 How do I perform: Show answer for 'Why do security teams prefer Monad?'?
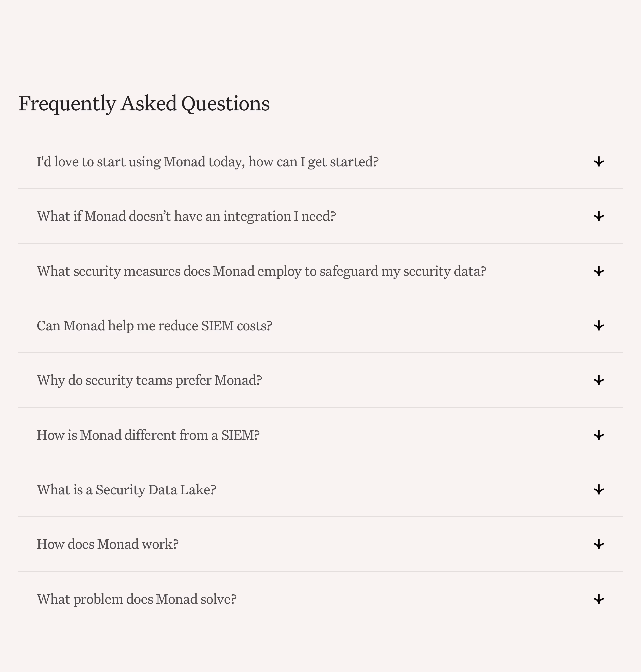coord(149,380)
